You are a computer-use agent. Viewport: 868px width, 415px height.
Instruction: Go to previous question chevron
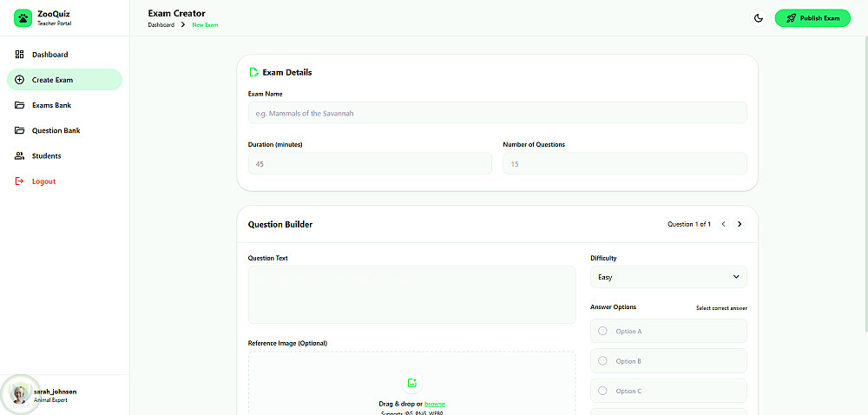(x=724, y=224)
